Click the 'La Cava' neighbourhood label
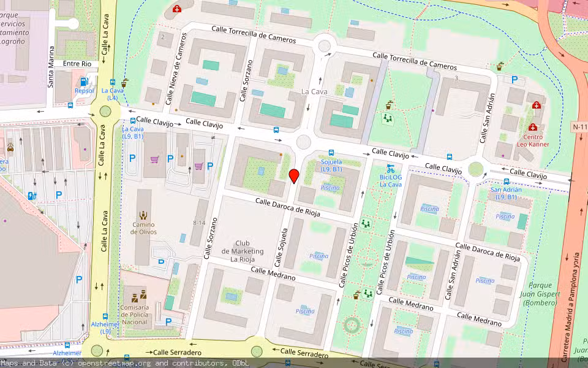The height and width of the screenshot is (368, 588). tap(314, 91)
